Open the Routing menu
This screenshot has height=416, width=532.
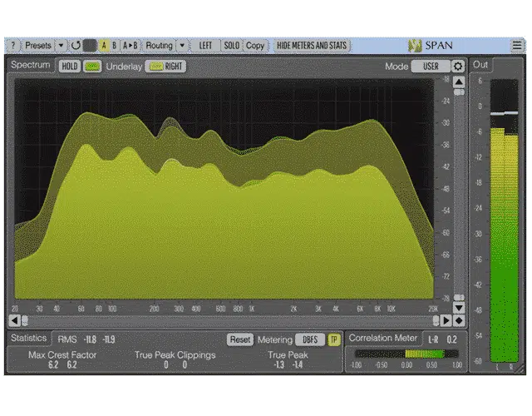159,45
